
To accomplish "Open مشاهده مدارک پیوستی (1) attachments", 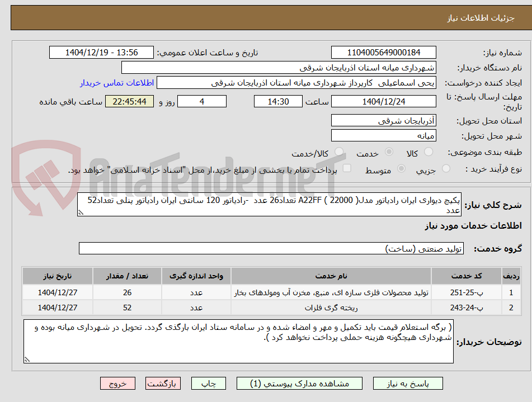I will pyautogui.click(x=299, y=384).
